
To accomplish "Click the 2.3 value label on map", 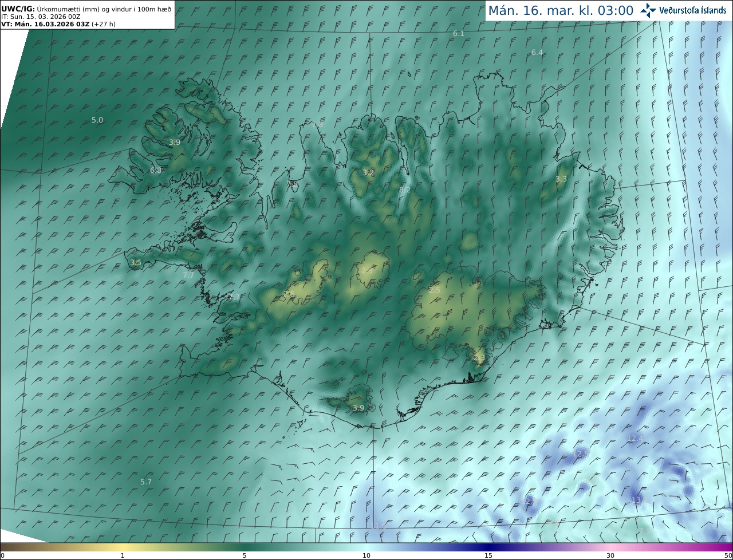I will [479, 358].
